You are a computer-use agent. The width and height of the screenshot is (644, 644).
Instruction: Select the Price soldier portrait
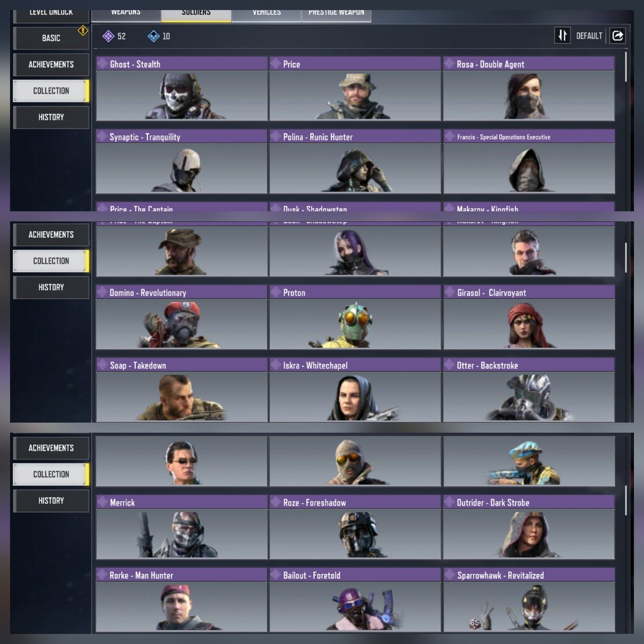pyautogui.click(x=355, y=96)
